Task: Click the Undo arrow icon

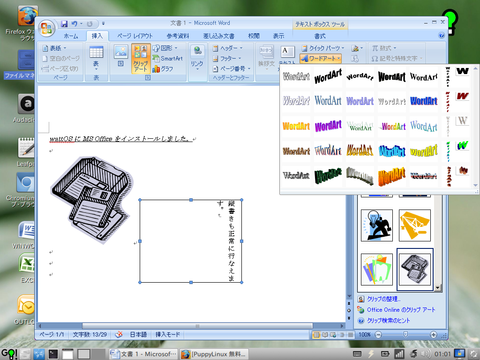Action: [74, 24]
